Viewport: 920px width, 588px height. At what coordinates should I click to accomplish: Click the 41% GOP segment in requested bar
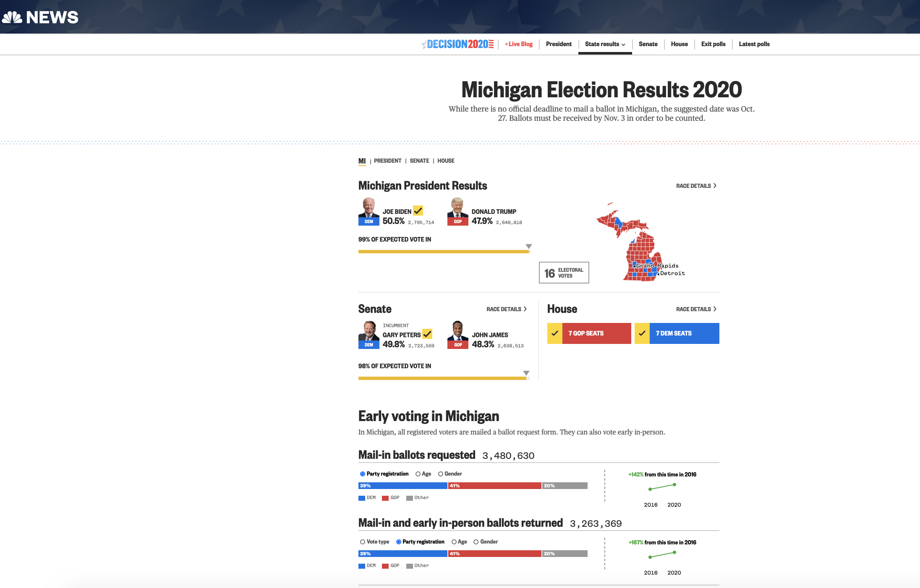(x=495, y=486)
